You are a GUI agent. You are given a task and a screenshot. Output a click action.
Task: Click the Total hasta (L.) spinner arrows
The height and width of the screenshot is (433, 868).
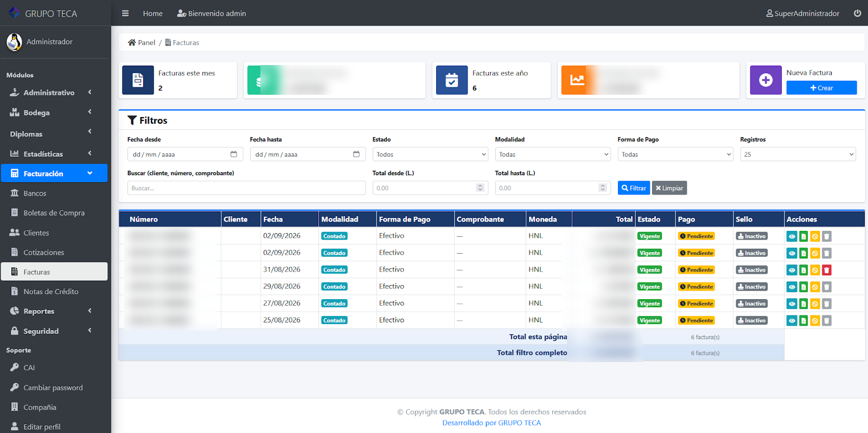coord(603,188)
